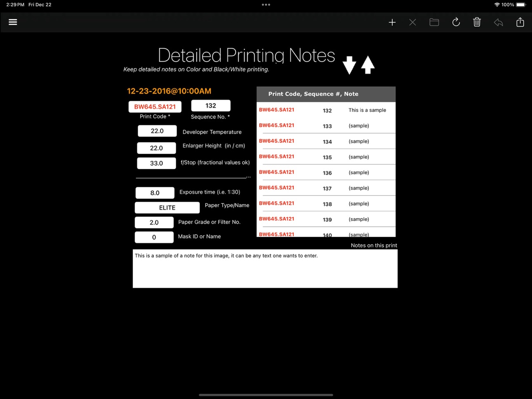Tap the 'Notes on this print' label
Image resolution: width=532 pixels, height=399 pixels.
tap(374, 246)
